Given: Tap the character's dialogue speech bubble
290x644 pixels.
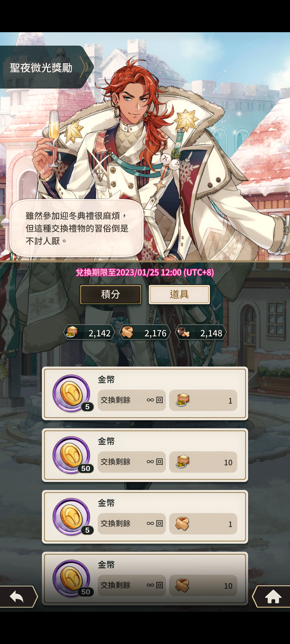Looking at the screenshot, I should click(77, 228).
